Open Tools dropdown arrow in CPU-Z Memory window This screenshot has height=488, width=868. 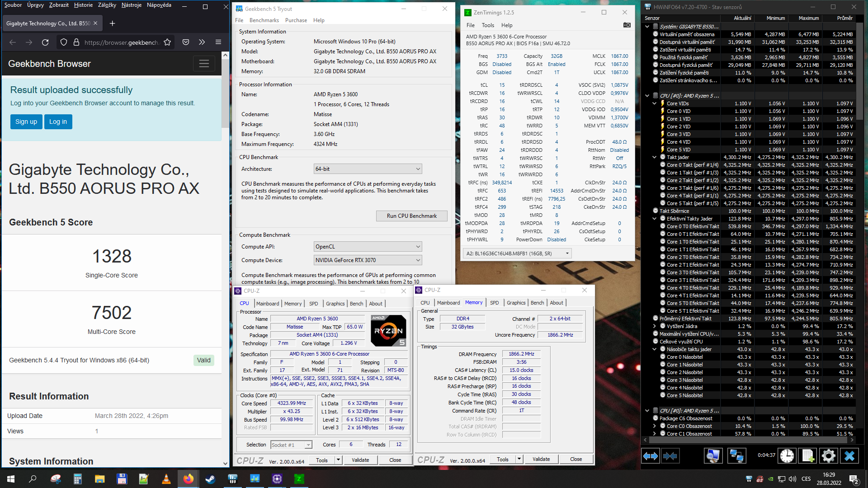click(519, 459)
